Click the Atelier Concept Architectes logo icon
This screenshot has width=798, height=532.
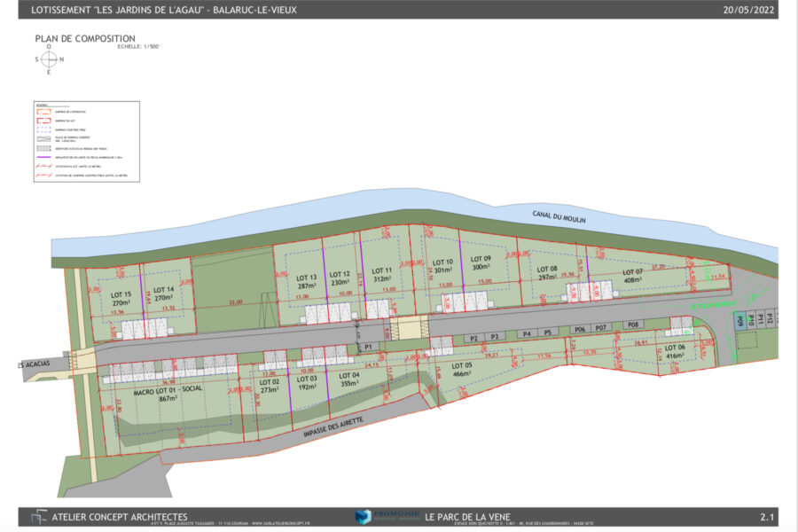[x=39, y=517]
